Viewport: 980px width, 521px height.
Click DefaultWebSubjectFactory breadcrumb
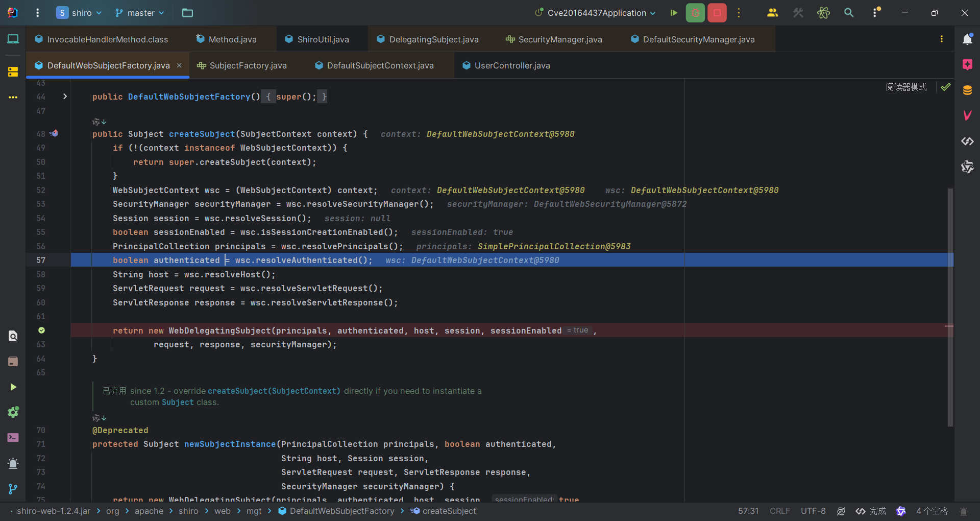click(336, 511)
